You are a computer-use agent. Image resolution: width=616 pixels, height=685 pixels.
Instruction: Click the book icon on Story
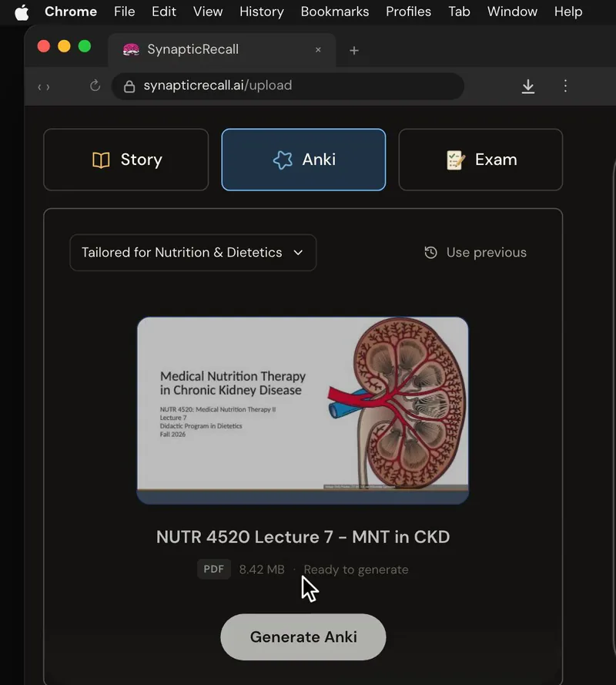(x=101, y=160)
